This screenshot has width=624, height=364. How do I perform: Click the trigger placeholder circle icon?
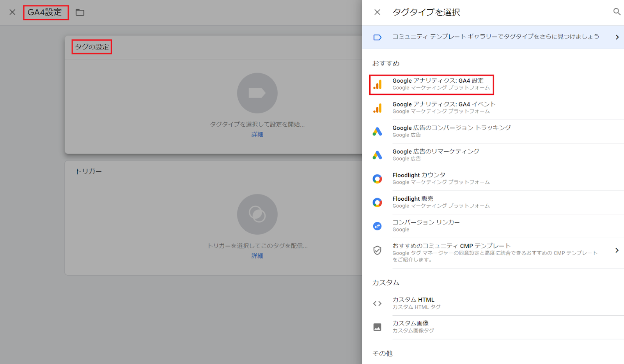coord(257,214)
